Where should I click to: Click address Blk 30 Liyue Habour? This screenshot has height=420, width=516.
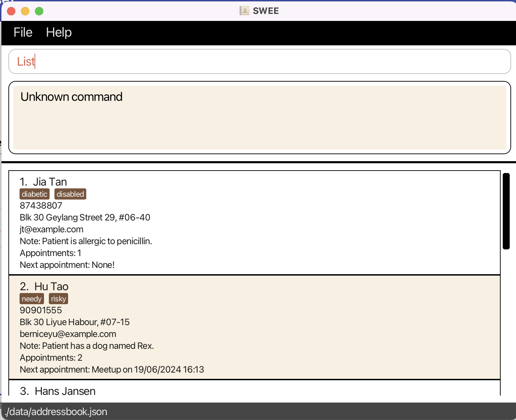point(75,322)
